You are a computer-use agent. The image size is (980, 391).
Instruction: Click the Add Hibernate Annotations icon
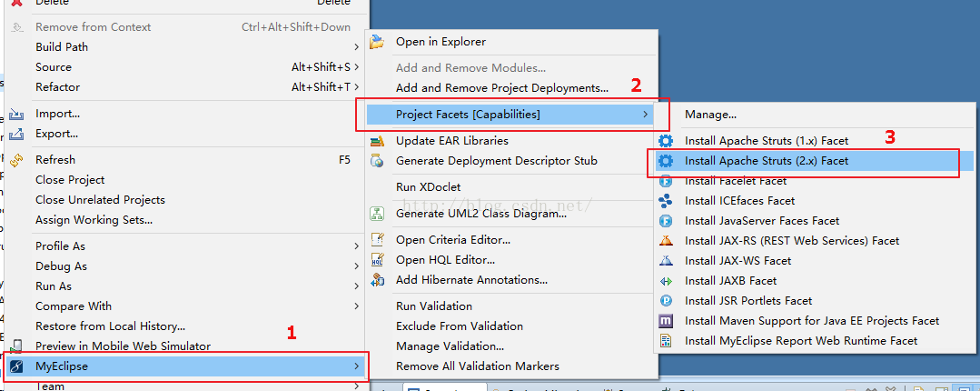coord(377,280)
